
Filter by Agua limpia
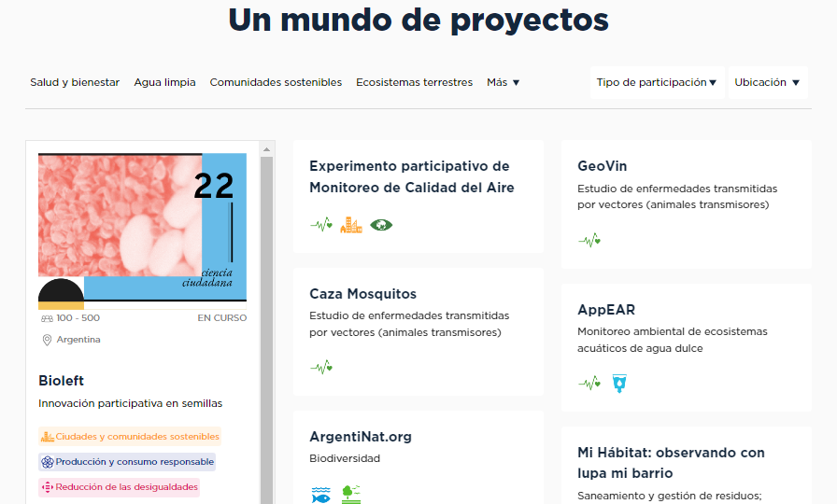(x=165, y=82)
